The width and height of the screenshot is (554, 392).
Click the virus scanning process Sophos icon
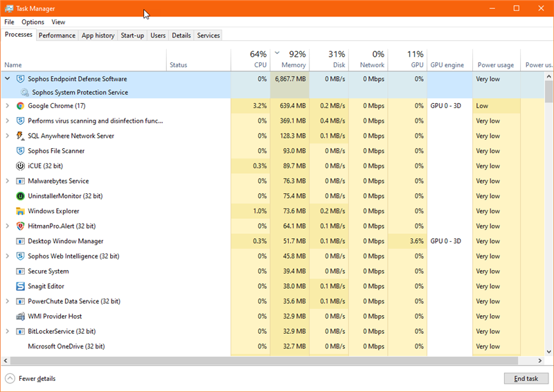pyautogui.click(x=21, y=121)
